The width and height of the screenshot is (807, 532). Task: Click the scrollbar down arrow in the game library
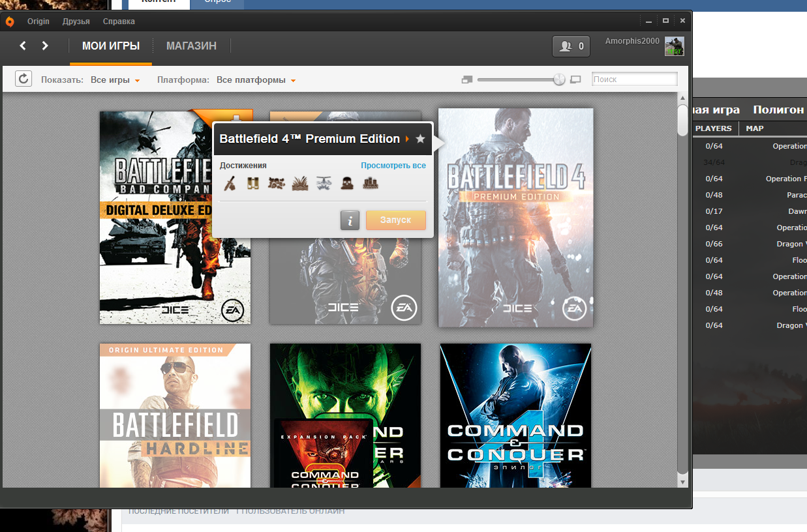(x=682, y=482)
